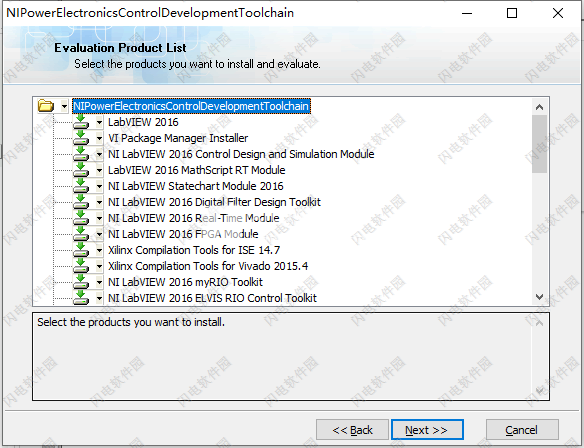The width and height of the screenshot is (584, 448).
Task: Open install options dropdown for Xilinx ISE 14.7
Action: tap(99, 250)
